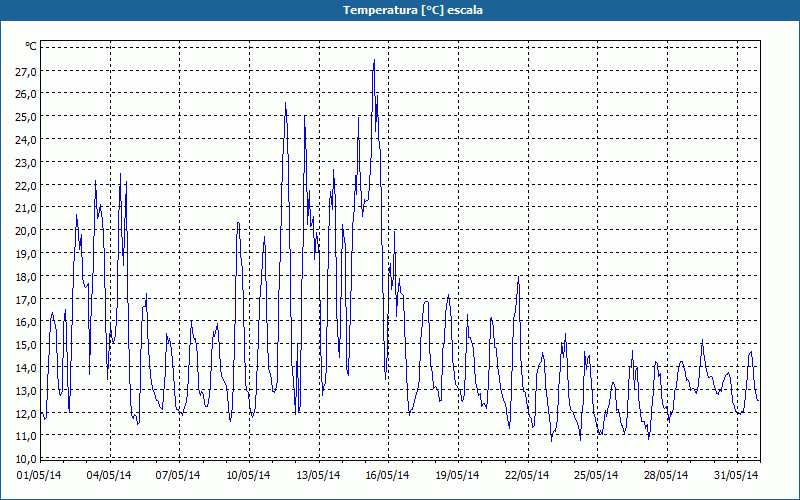The width and height of the screenshot is (800, 500).
Task: Click the 13/05/14 date label
Action: [x=319, y=475]
